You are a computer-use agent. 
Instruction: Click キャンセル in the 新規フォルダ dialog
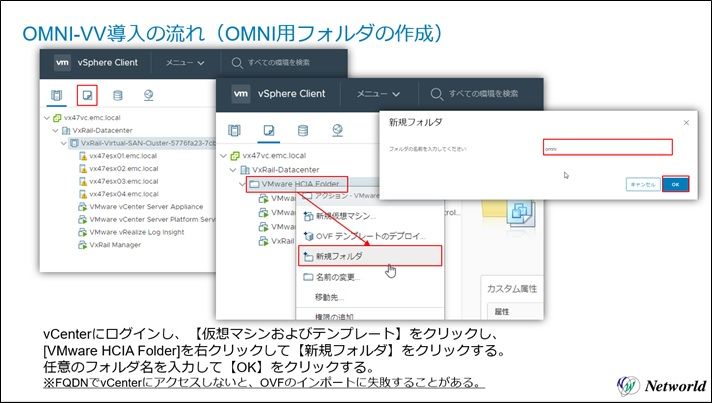point(643,185)
